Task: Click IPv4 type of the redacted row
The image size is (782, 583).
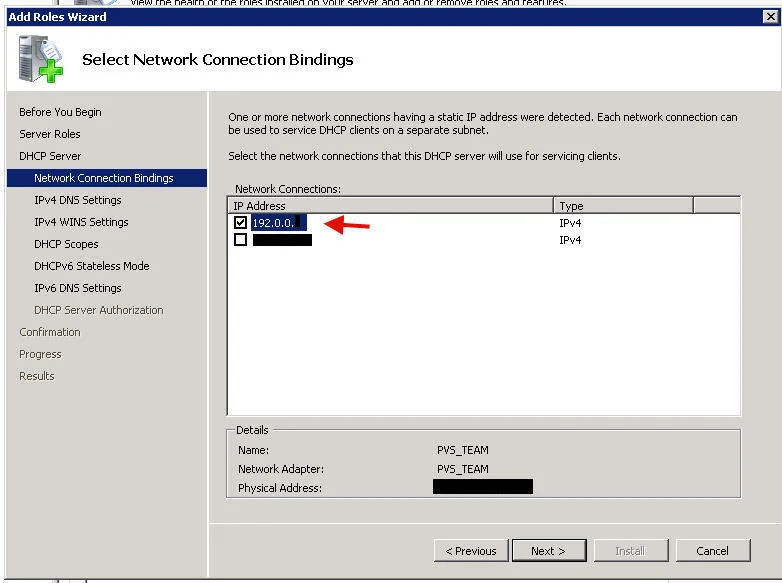Action: coord(570,240)
